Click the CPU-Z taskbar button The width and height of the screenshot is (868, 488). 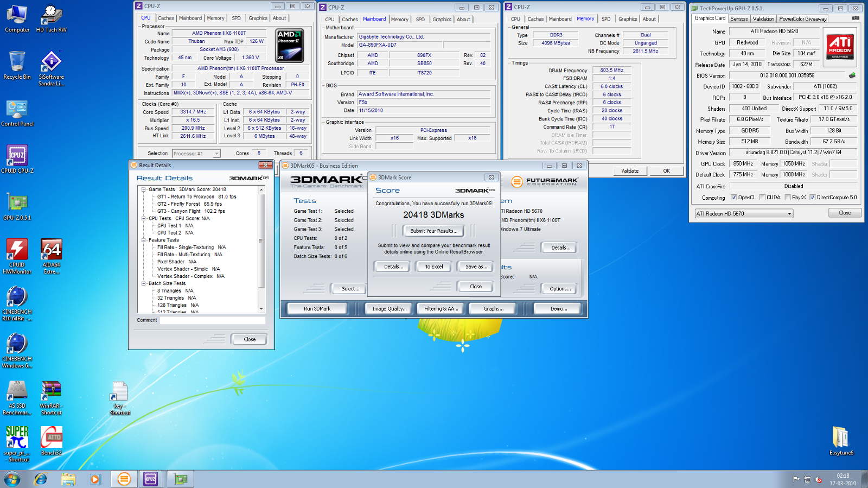pos(151,479)
